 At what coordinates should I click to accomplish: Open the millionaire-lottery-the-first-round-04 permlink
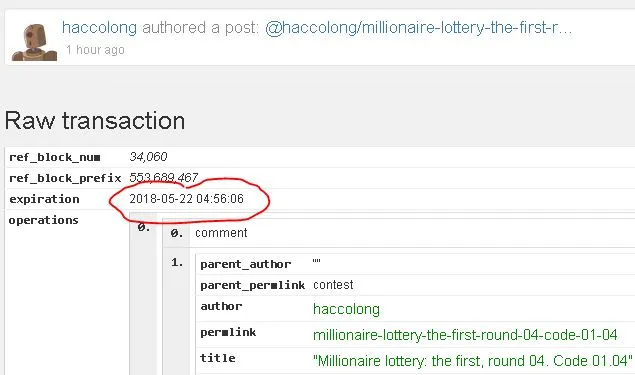[x=465, y=335]
